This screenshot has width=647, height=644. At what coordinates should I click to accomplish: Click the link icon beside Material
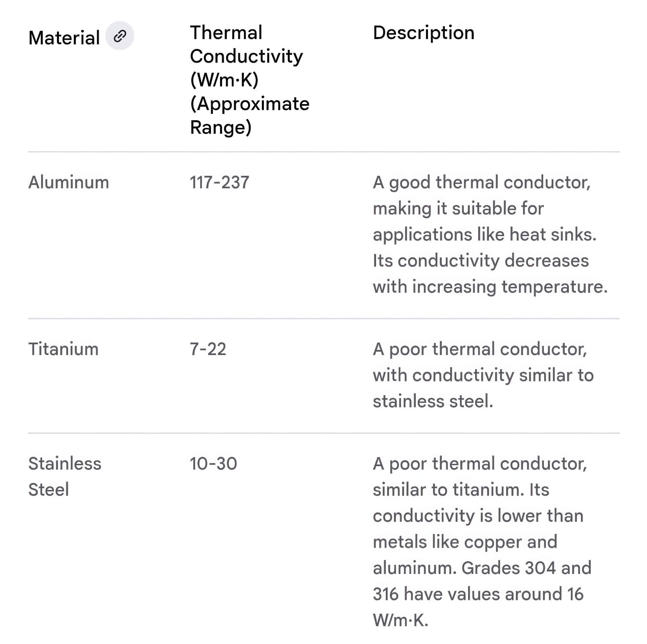tap(120, 36)
